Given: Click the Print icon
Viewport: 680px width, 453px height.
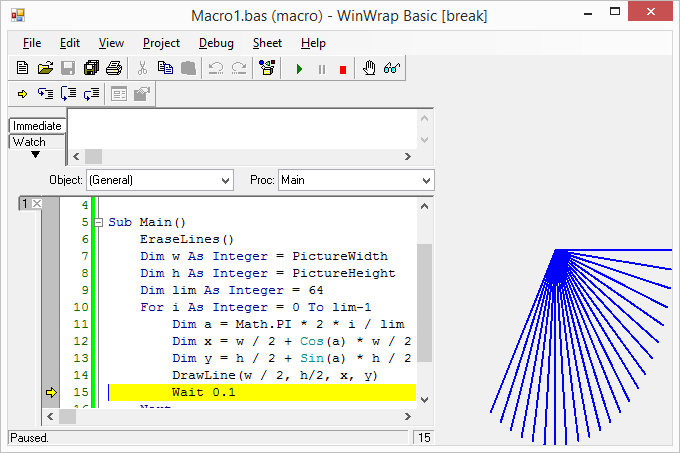Looking at the screenshot, I should pyautogui.click(x=114, y=68).
